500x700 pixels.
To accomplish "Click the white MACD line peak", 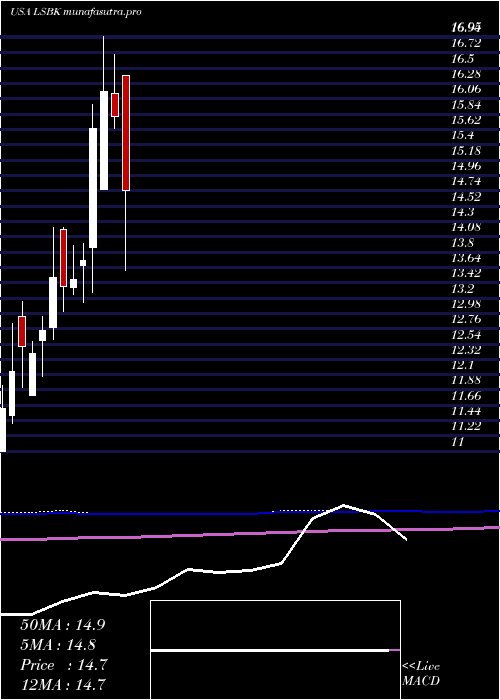I will [343, 505].
